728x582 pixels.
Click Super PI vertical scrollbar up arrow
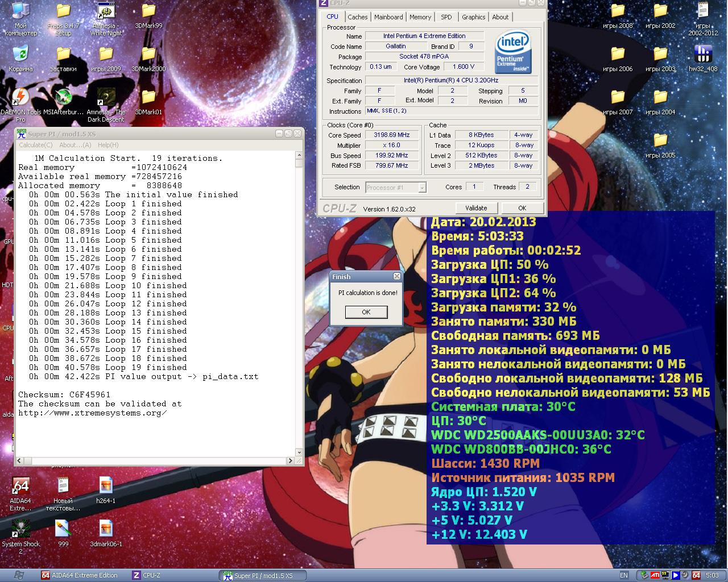pos(299,155)
